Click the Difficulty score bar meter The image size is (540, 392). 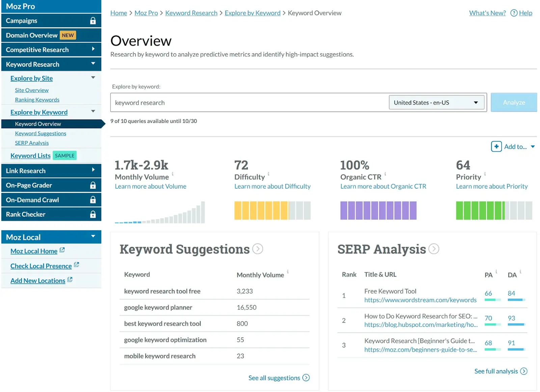point(272,210)
